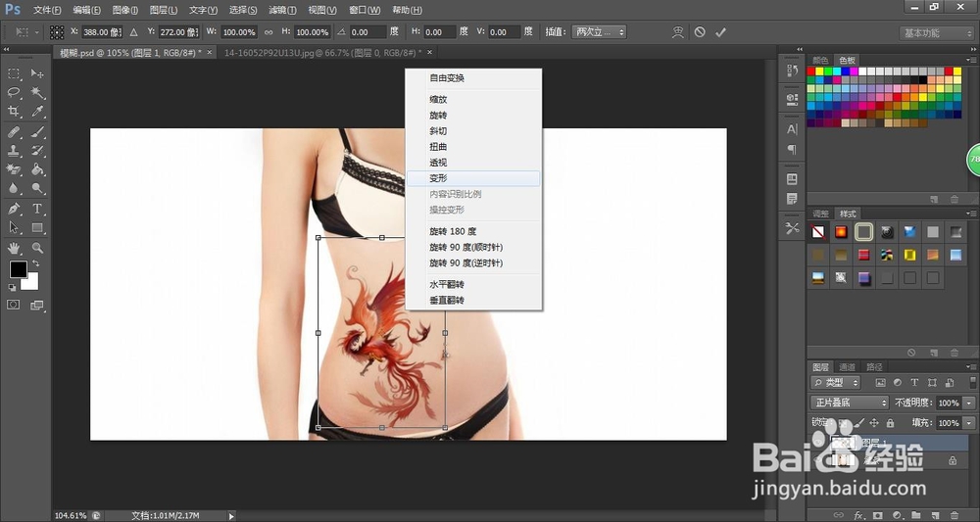Select the Move tool

point(37,73)
